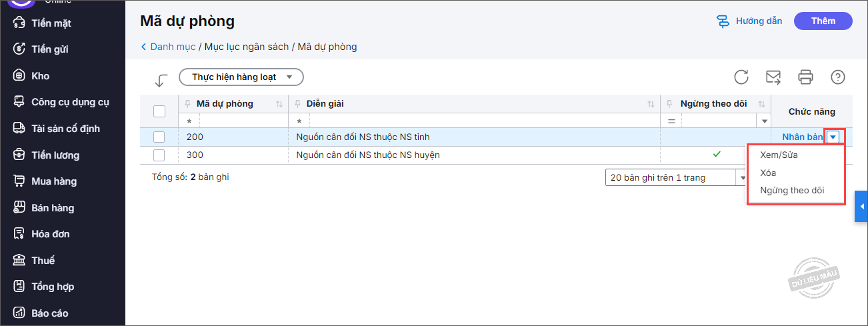Click the Thêm button

823,21
